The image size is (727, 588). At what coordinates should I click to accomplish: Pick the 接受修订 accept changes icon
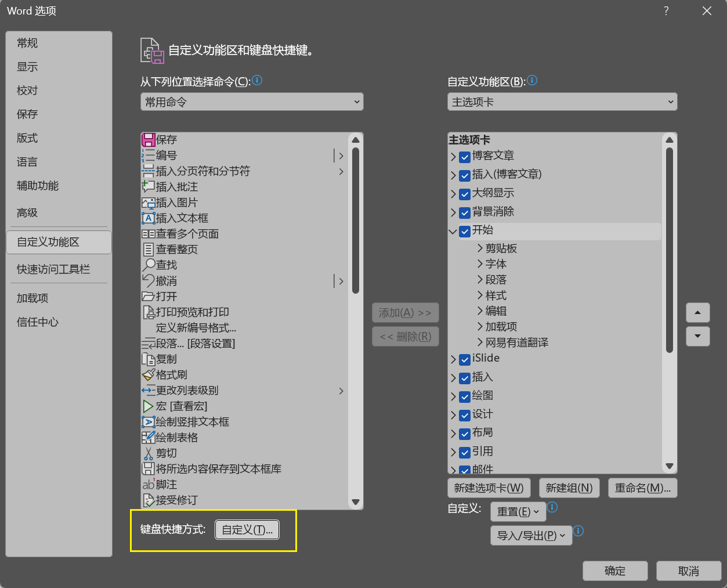pos(149,500)
